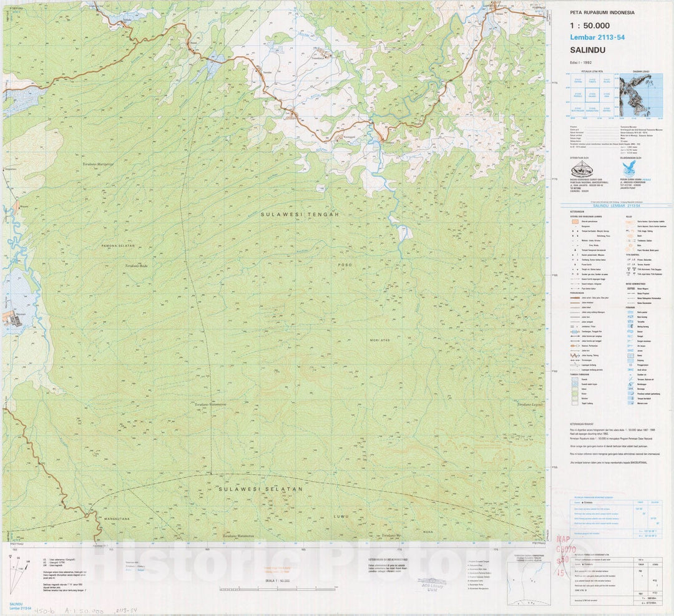
Task: Click the SULAWESI TENGAH province label
Action: [x=300, y=214]
